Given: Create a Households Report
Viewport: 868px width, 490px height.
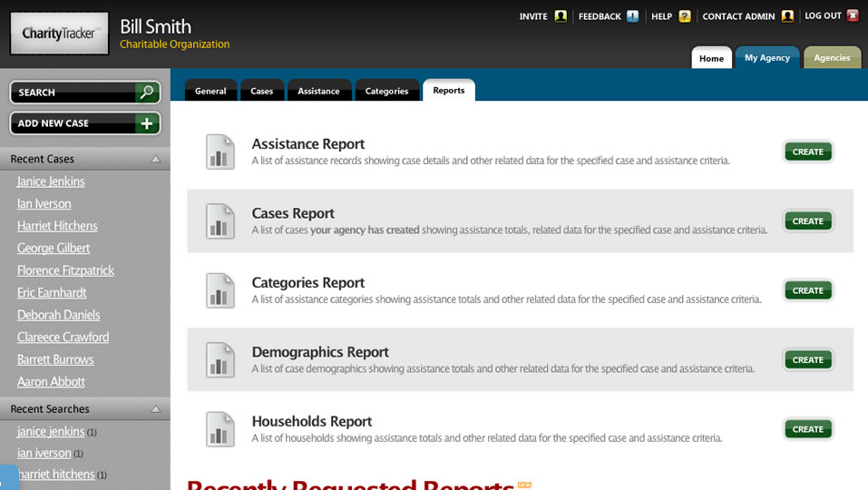Looking at the screenshot, I should pos(807,429).
